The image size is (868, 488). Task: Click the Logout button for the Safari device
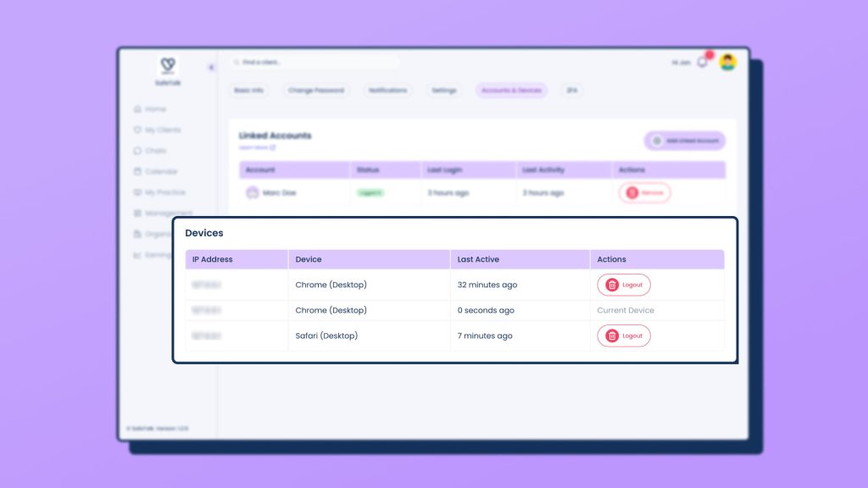623,335
